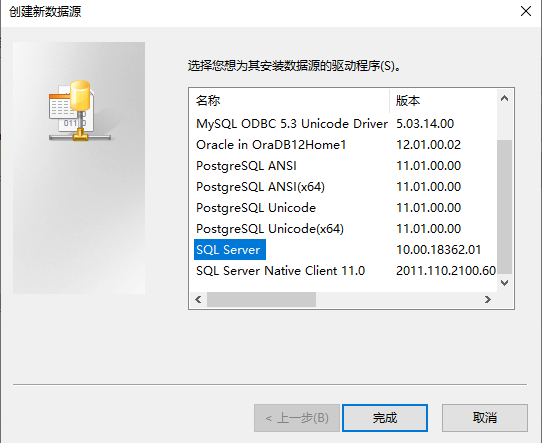
Task: Select MySQL ODBC 5.3 Unicode Driver
Action: click(x=292, y=124)
